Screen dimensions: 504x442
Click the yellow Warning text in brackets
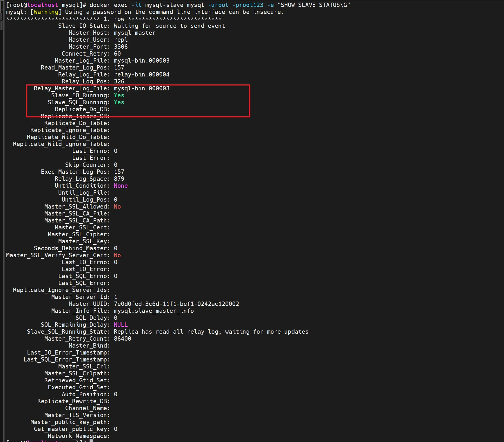[46, 12]
